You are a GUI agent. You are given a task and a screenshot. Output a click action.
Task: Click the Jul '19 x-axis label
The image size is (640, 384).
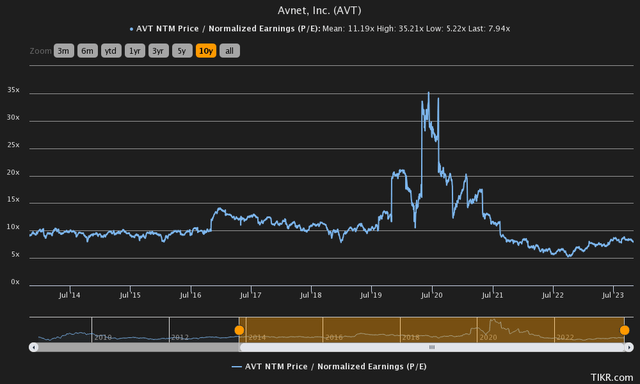coord(371,295)
